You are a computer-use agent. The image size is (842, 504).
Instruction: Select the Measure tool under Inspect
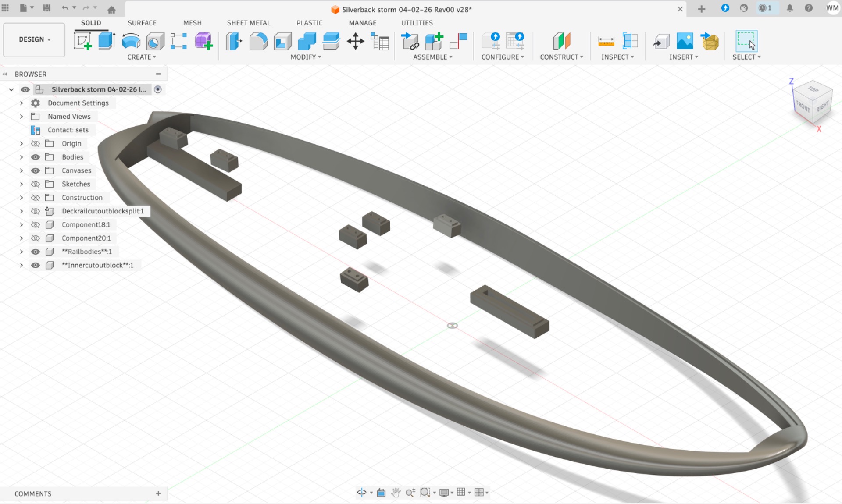tap(606, 41)
